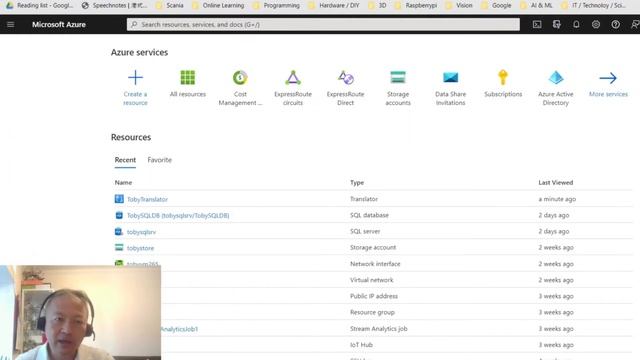The height and width of the screenshot is (360, 640).
Task: Focus the search resources, services, and docs field
Action: (x=323, y=24)
